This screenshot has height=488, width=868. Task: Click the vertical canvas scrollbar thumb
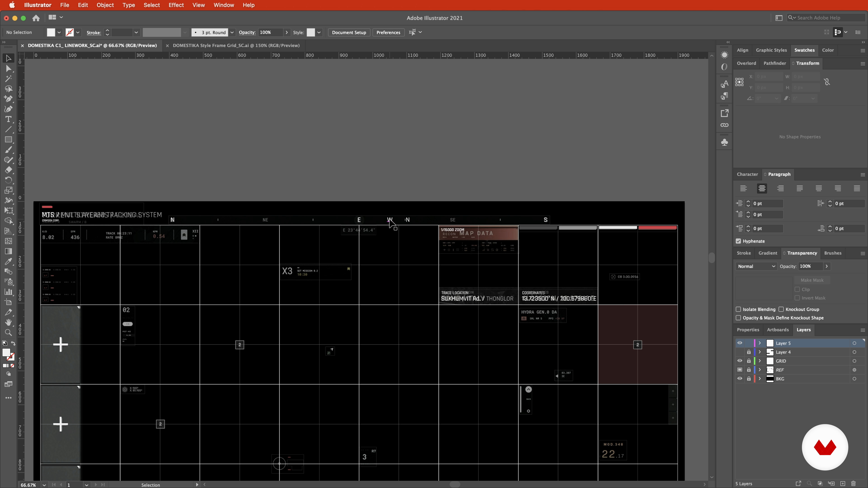click(x=712, y=258)
